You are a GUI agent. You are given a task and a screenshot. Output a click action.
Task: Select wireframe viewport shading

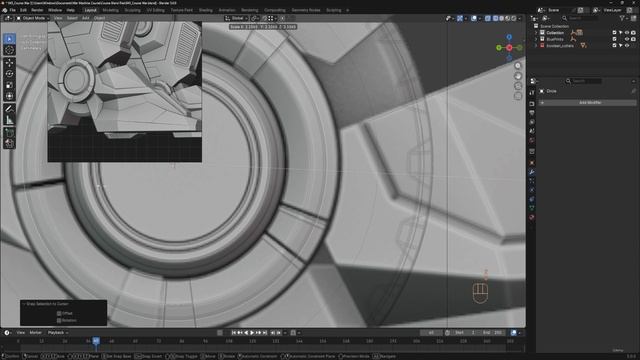click(495, 18)
